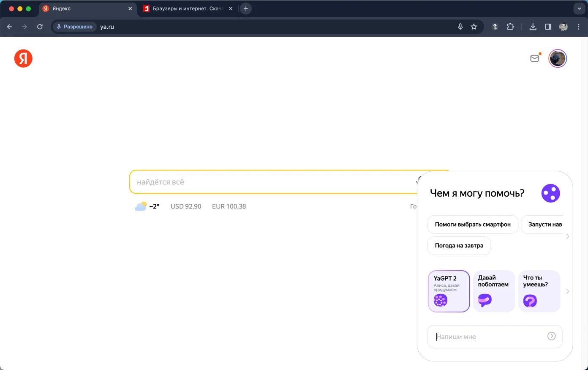Open the browser extensions puzzle icon
588x370 pixels.
tap(510, 27)
